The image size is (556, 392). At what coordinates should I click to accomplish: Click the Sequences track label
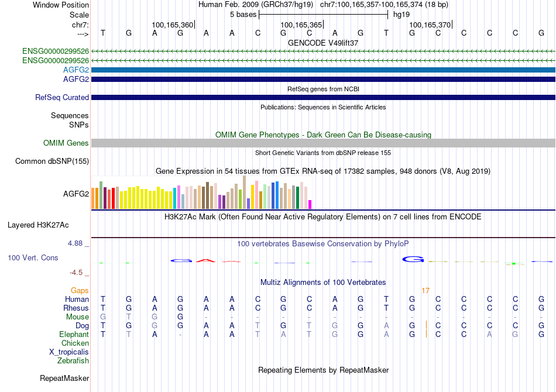point(70,115)
